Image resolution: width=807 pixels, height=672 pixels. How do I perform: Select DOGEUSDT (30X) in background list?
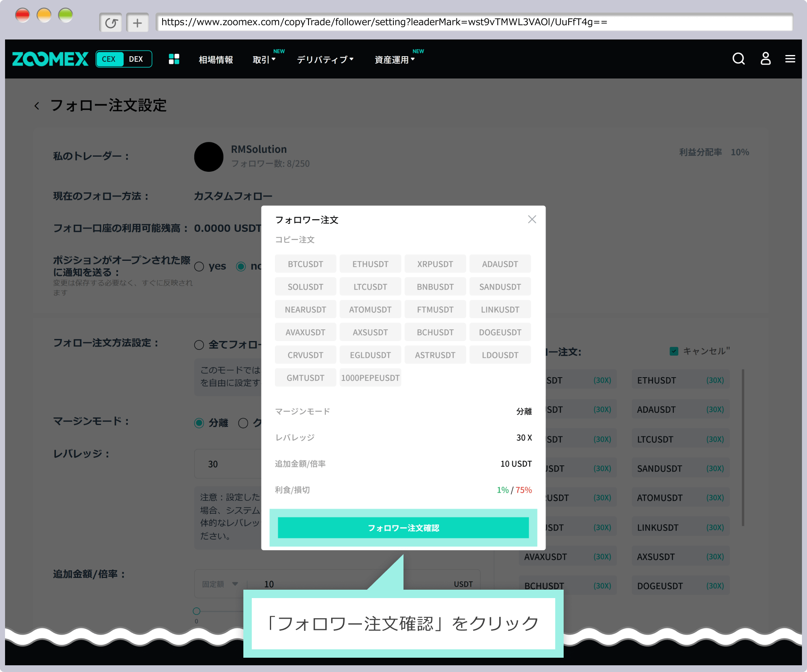click(680, 586)
